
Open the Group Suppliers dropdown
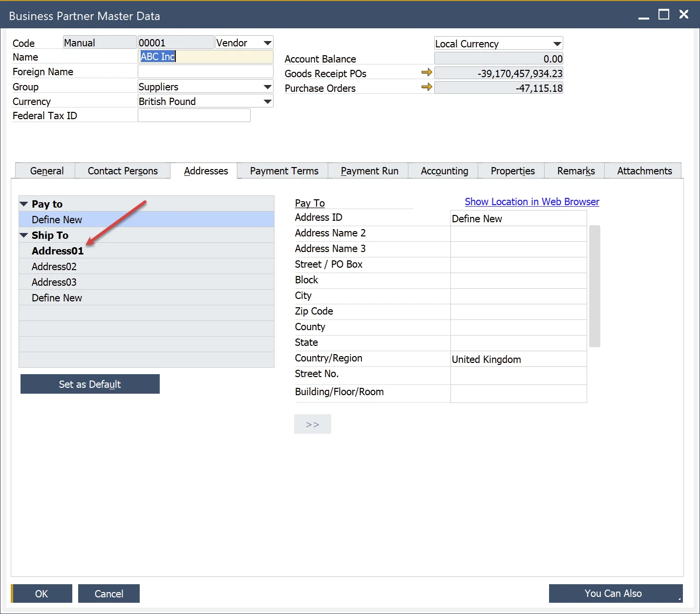[x=267, y=87]
